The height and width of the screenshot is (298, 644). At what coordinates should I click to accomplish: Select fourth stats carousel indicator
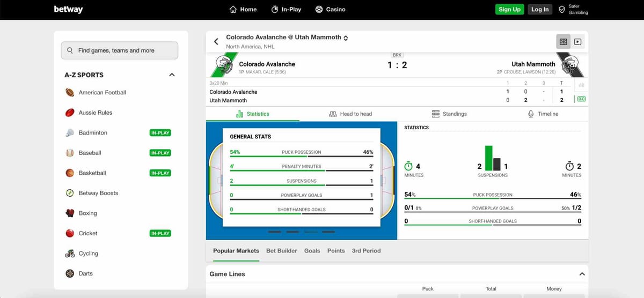(x=328, y=232)
